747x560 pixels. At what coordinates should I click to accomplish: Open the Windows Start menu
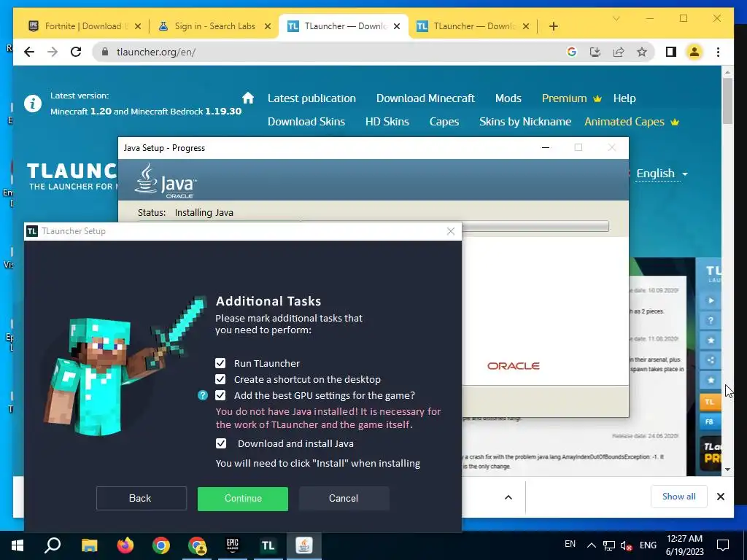coord(18,545)
